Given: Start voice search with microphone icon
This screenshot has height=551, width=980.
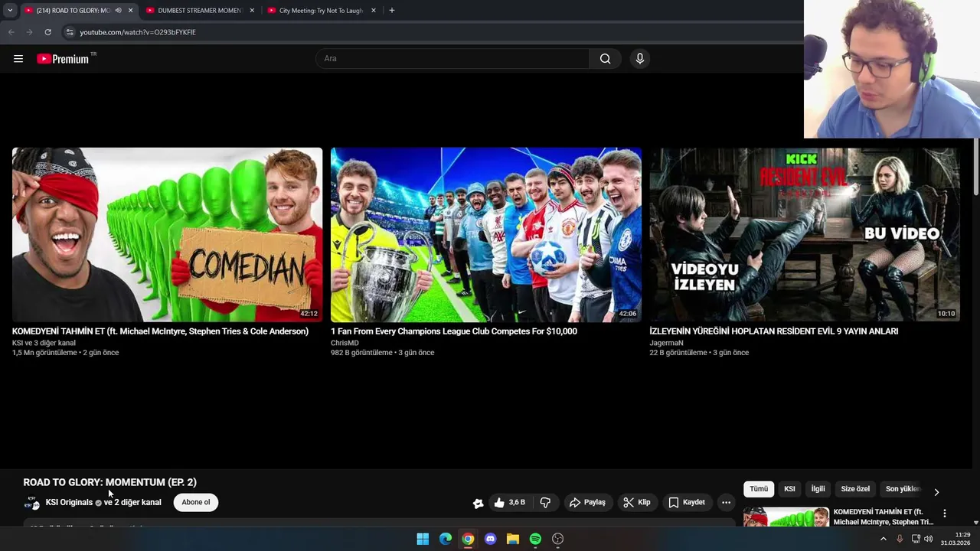Looking at the screenshot, I should [x=640, y=59].
